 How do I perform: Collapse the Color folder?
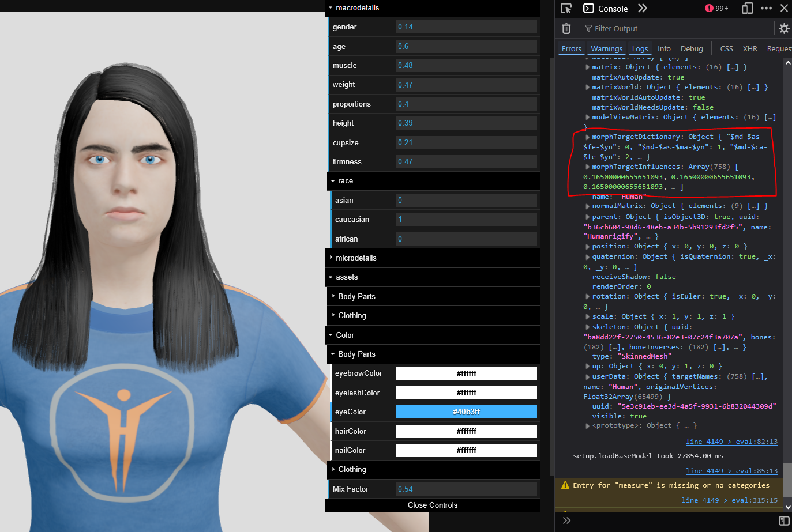coord(433,335)
